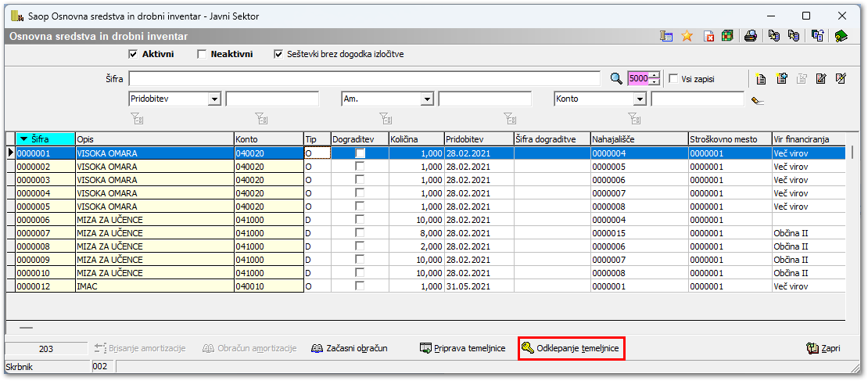
Task: Toggle the Neaktivni checkbox
Action: click(202, 54)
